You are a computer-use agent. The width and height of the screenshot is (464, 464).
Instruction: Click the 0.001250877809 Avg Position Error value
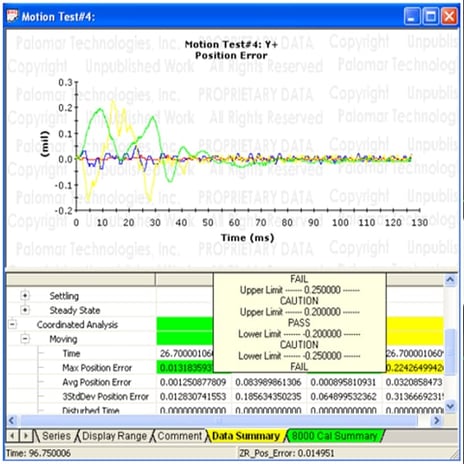pos(193,382)
